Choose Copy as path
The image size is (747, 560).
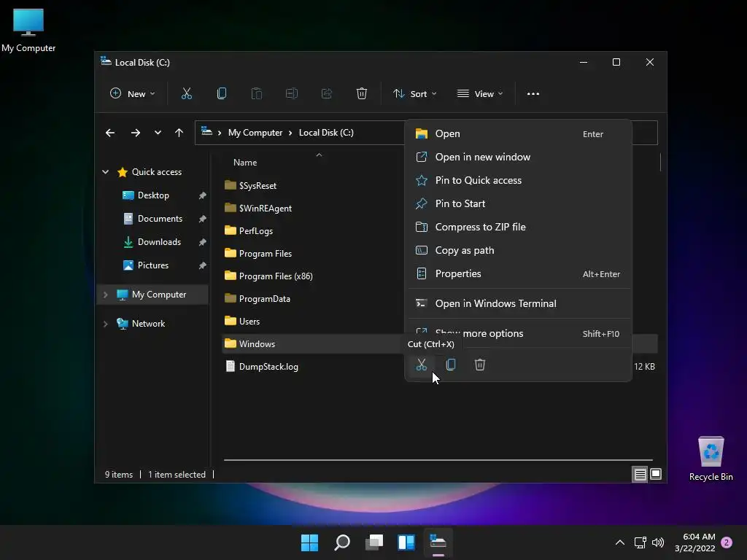click(518, 251)
